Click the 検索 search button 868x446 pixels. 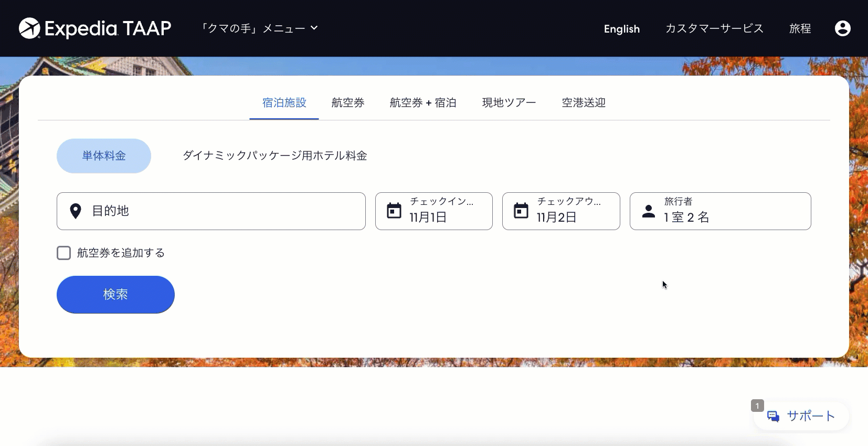click(115, 295)
